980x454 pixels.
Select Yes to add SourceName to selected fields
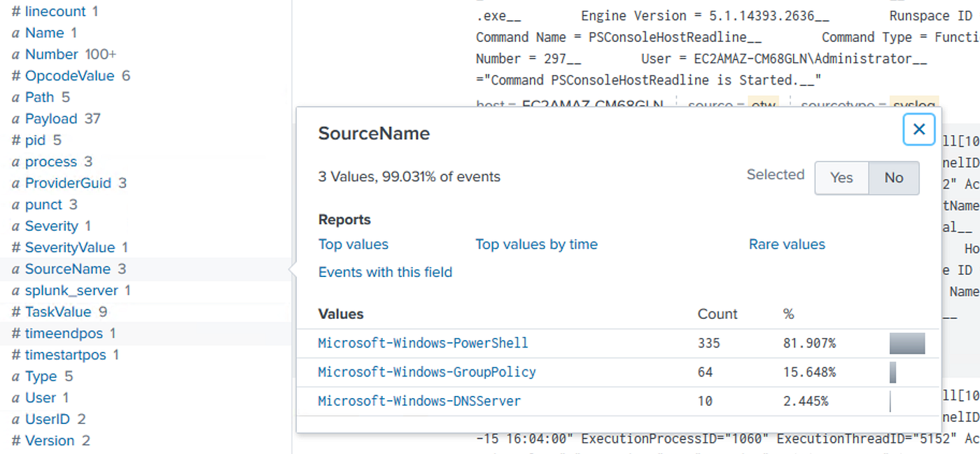click(841, 178)
